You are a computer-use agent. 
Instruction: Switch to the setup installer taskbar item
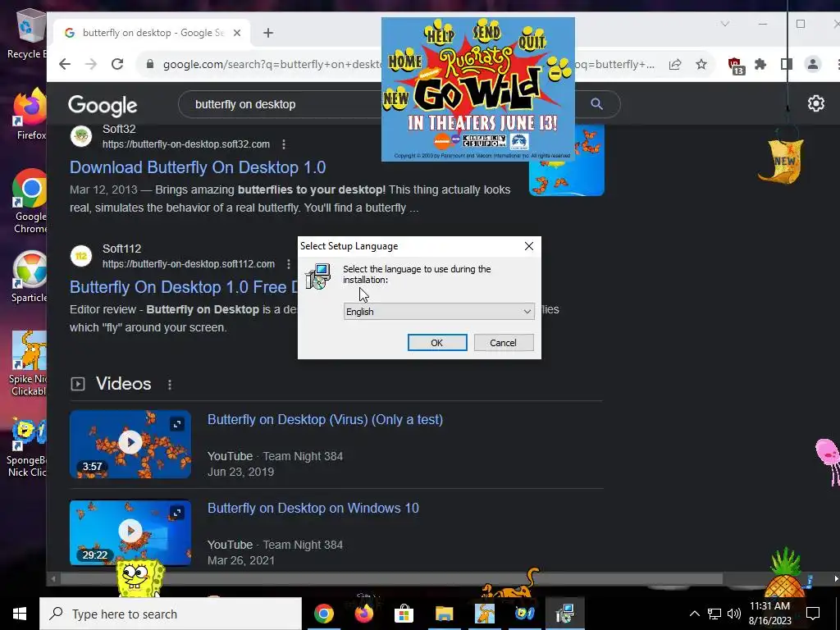[x=564, y=614]
